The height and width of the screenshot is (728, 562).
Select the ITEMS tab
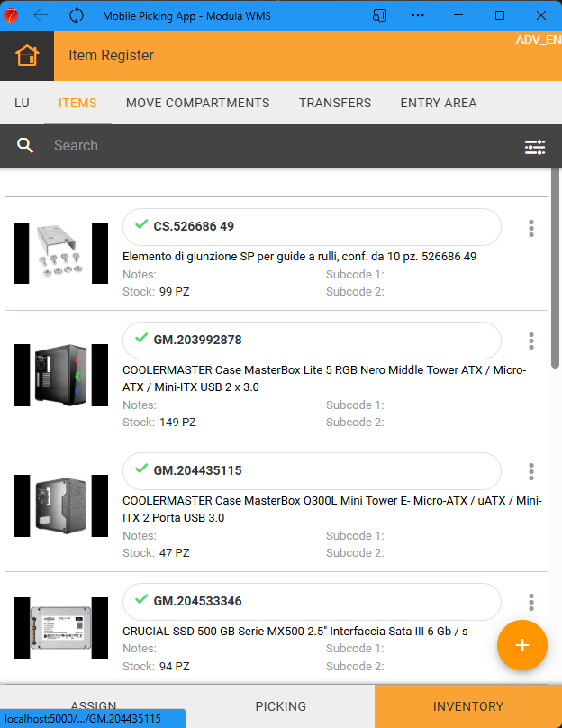[x=77, y=103]
